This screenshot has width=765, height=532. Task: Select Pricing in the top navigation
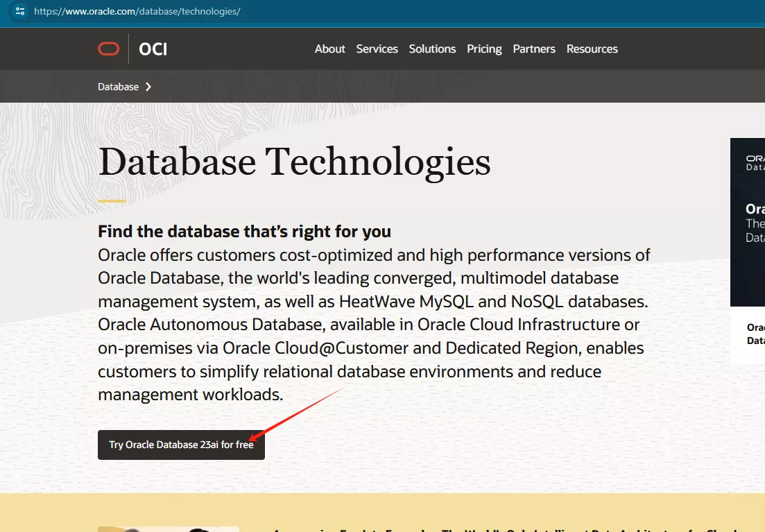[484, 49]
